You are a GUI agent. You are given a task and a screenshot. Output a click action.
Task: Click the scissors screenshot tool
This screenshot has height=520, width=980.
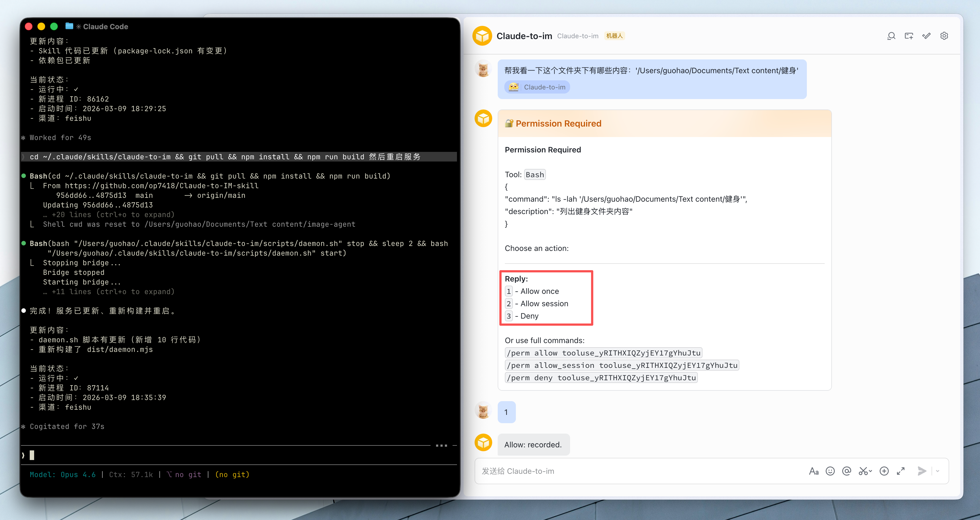coord(863,471)
